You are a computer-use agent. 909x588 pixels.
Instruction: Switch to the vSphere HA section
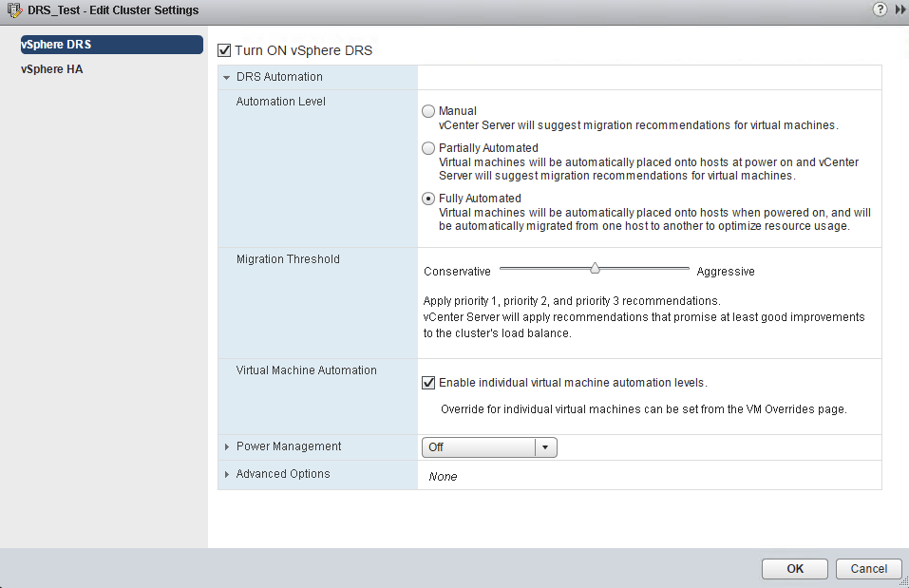(52, 69)
